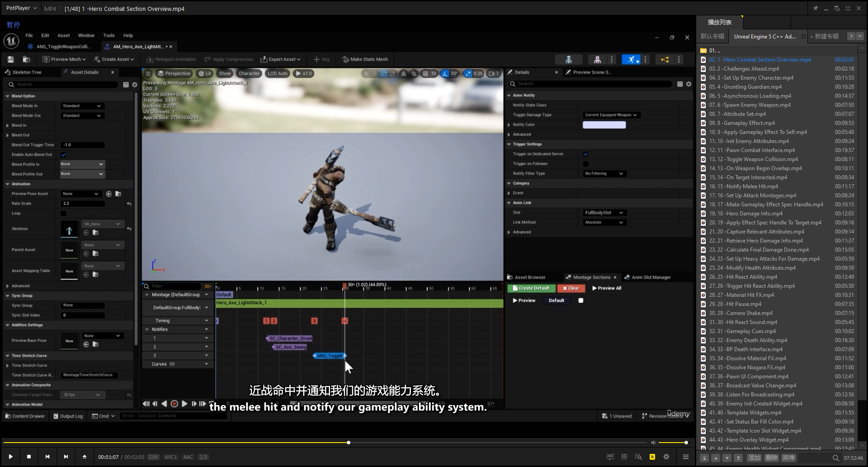Click the Details panel settings gear icon
The height and width of the screenshot is (467, 868).
click(x=689, y=84)
